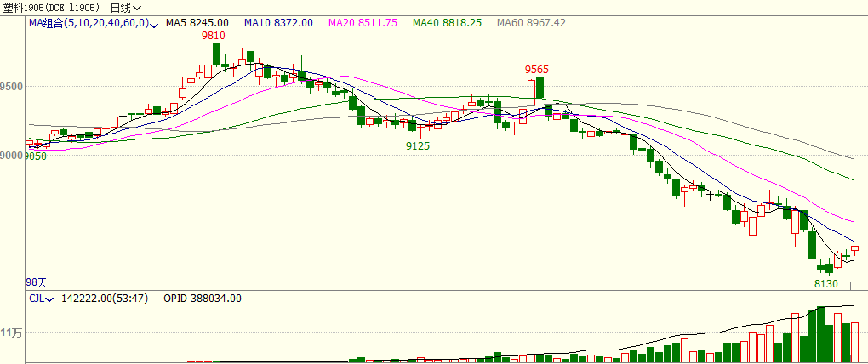This screenshot has height=364, width=868.
Task: Click the MA60 8967.42 value
Action: [x=531, y=23]
